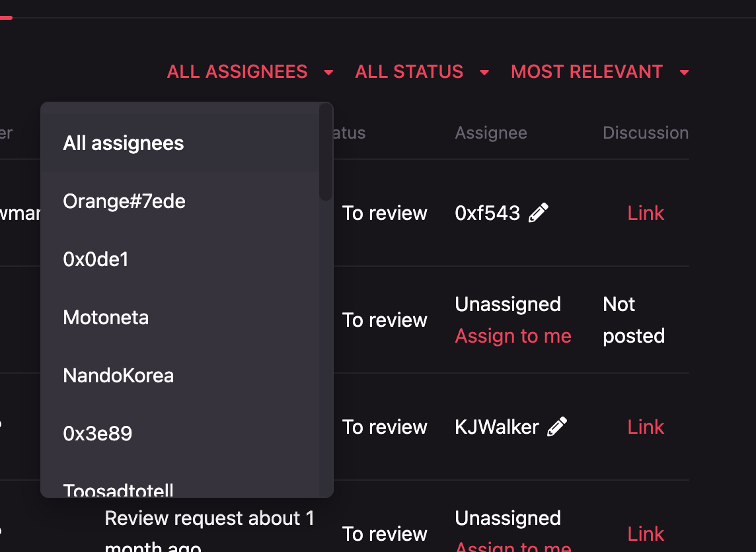Screen dimensions: 756x552
Task: Click the pencil edit icon next to 0xf543
Action: (539, 211)
